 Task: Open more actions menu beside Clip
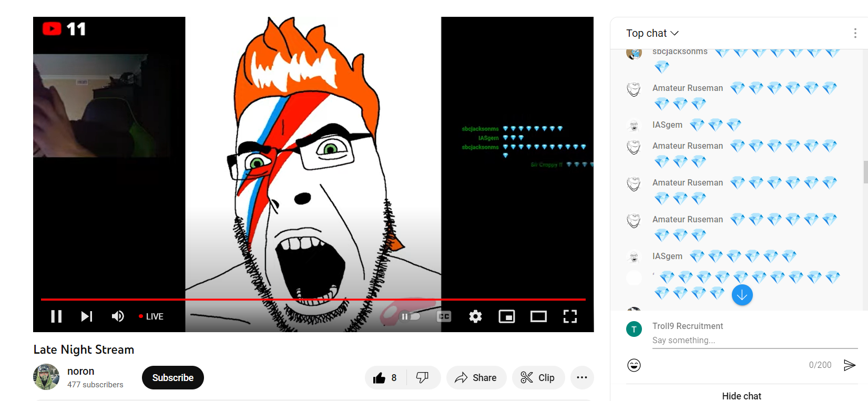582,377
